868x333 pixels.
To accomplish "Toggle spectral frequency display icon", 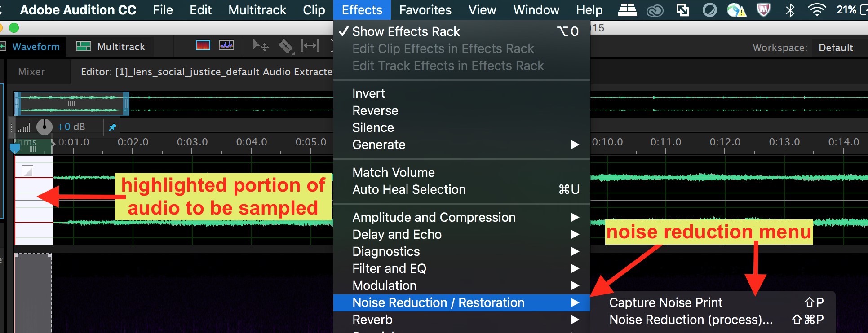I will pos(203,46).
